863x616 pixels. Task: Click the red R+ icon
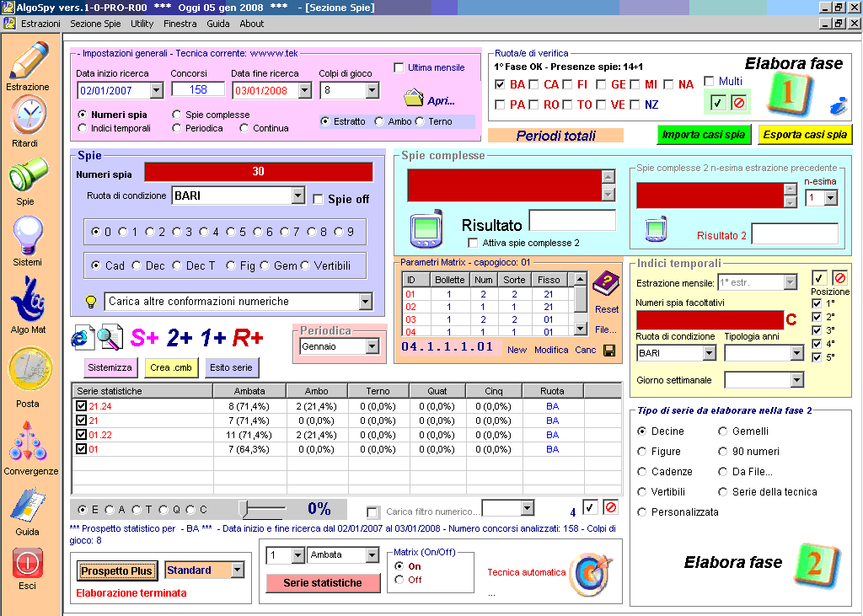248,338
